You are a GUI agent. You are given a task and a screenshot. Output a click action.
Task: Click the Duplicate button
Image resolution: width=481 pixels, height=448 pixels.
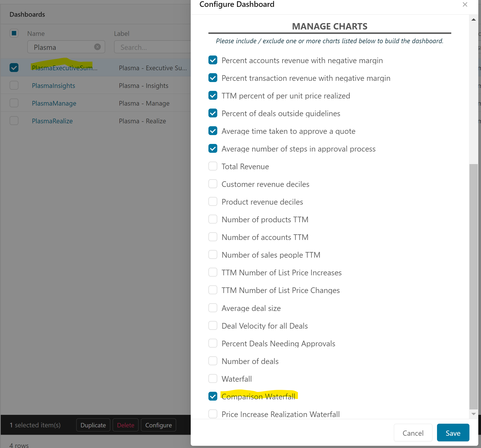point(93,425)
